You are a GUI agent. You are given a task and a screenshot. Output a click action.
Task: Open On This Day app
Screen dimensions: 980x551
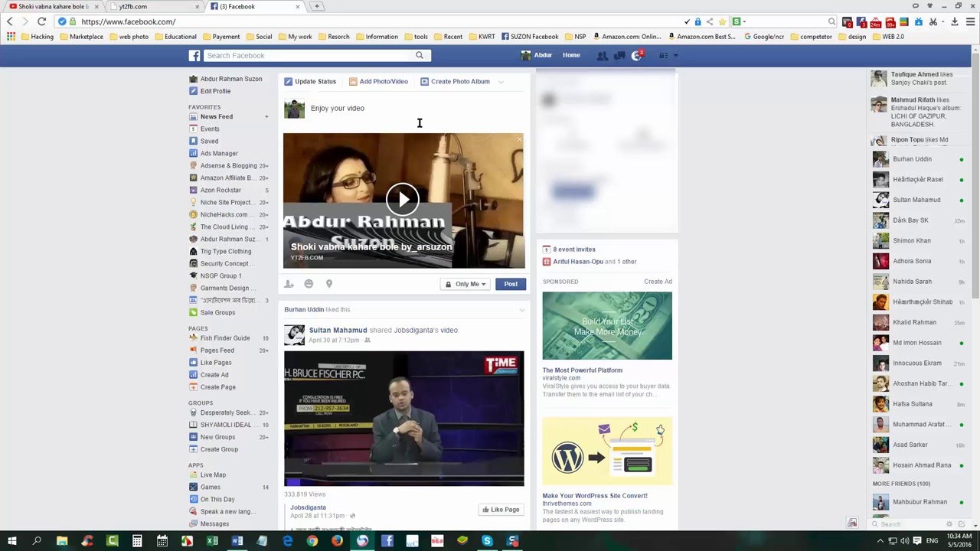pyautogui.click(x=217, y=500)
